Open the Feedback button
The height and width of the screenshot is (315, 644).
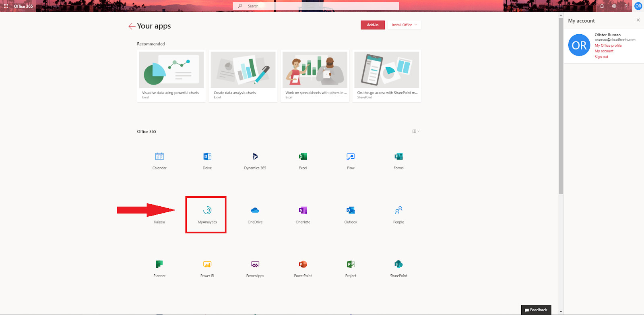coord(536,310)
